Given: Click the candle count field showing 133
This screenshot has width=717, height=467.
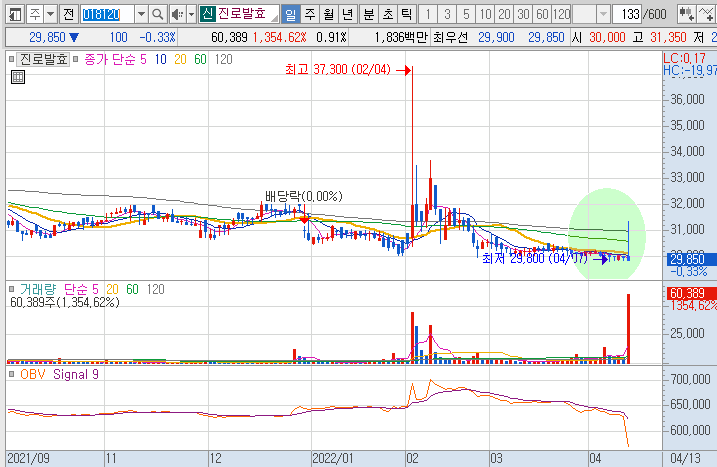Looking at the screenshot, I should coord(627,14).
